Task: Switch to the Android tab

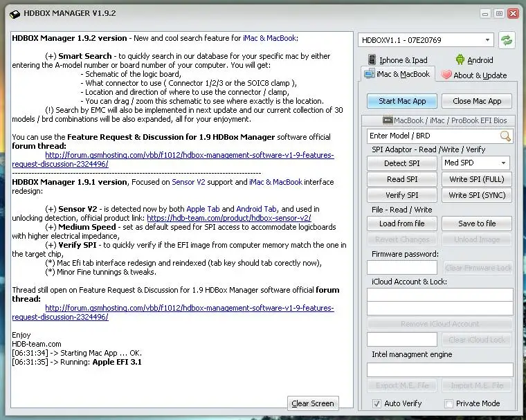Action: tap(474, 60)
